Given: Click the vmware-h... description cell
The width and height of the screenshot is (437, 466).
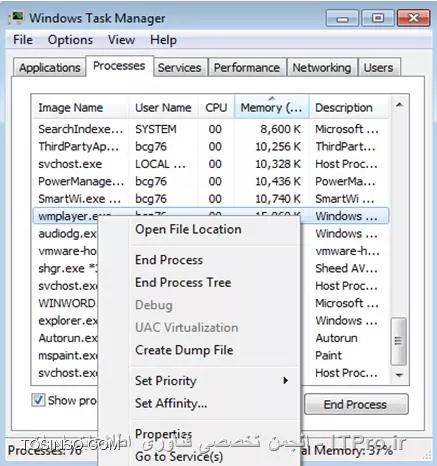Looking at the screenshot, I should pos(347,251).
